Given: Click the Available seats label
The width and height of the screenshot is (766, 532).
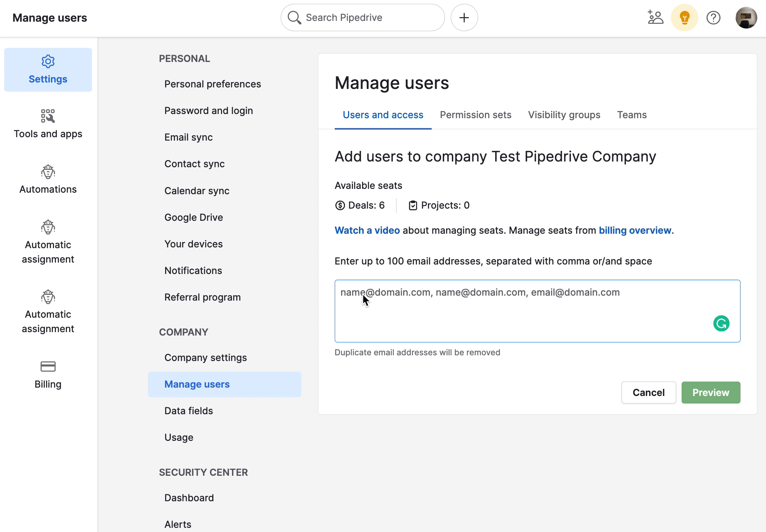Looking at the screenshot, I should click(x=368, y=185).
